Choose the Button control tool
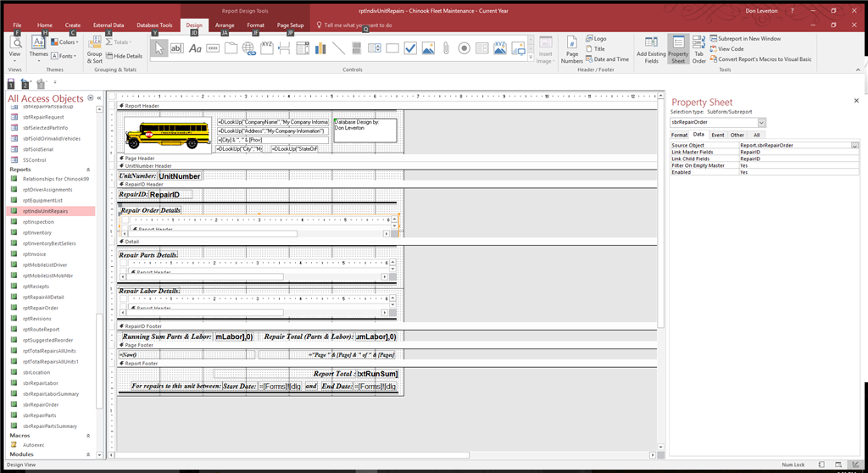Screen dimensions: 868x473 click(x=213, y=48)
